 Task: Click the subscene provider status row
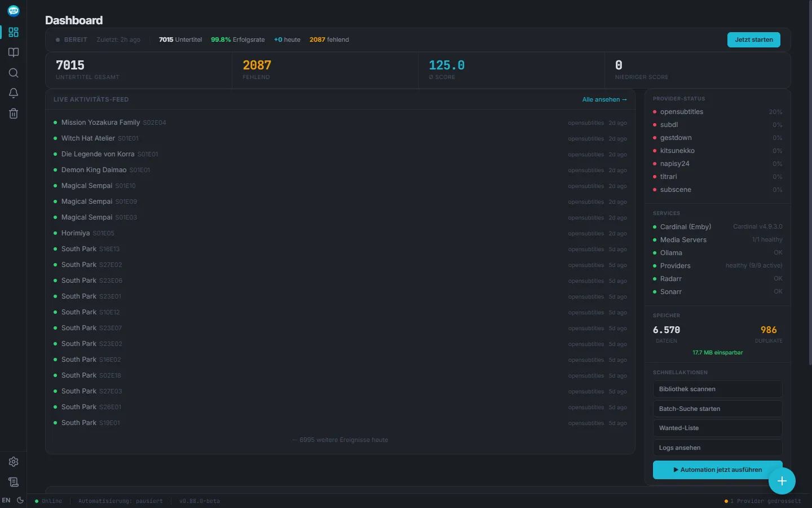coord(717,190)
